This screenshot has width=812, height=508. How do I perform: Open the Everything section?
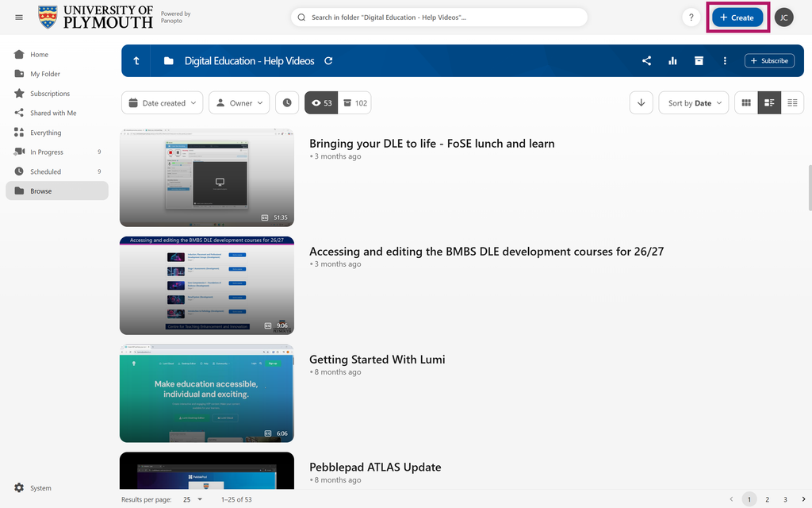57,133
